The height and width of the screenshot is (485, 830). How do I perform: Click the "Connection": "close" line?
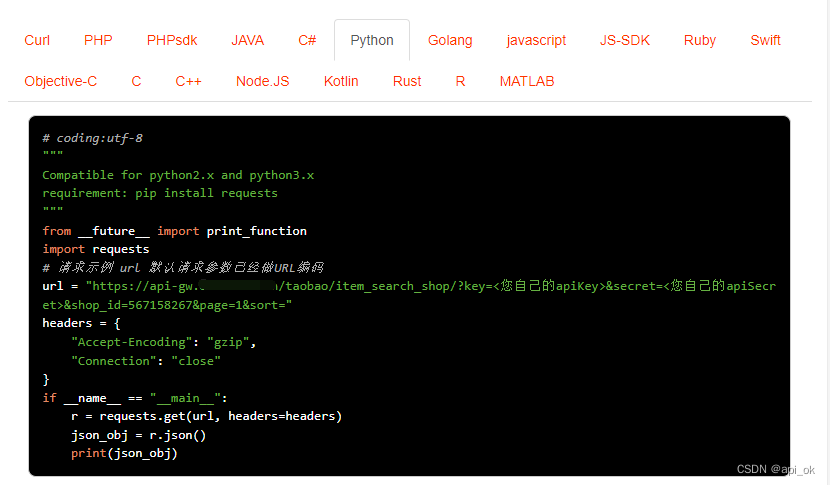146,361
